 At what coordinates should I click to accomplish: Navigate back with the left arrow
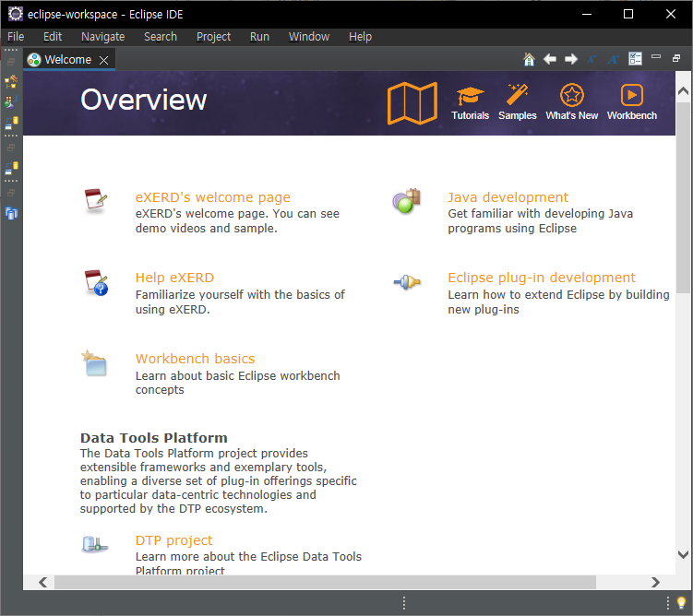click(x=549, y=59)
